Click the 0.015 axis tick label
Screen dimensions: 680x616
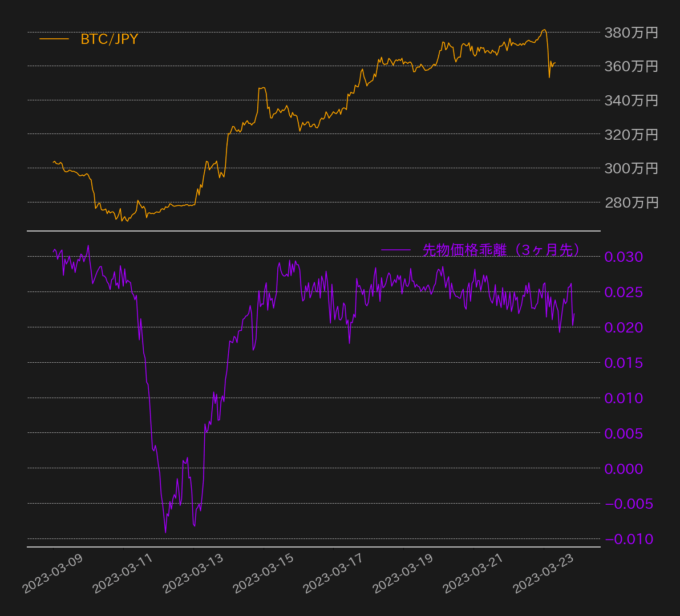click(x=624, y=363)
